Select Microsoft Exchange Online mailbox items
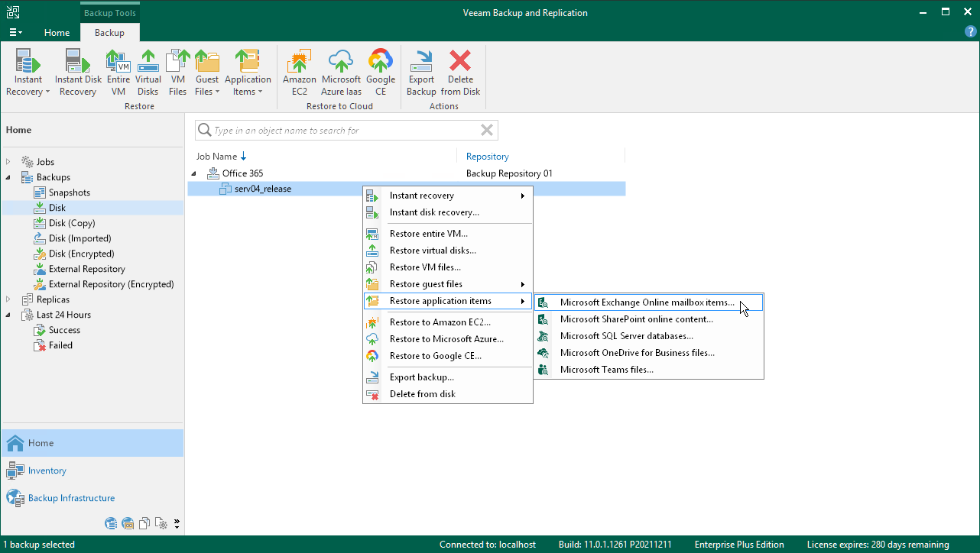980x553 pixels. point(647,302)
